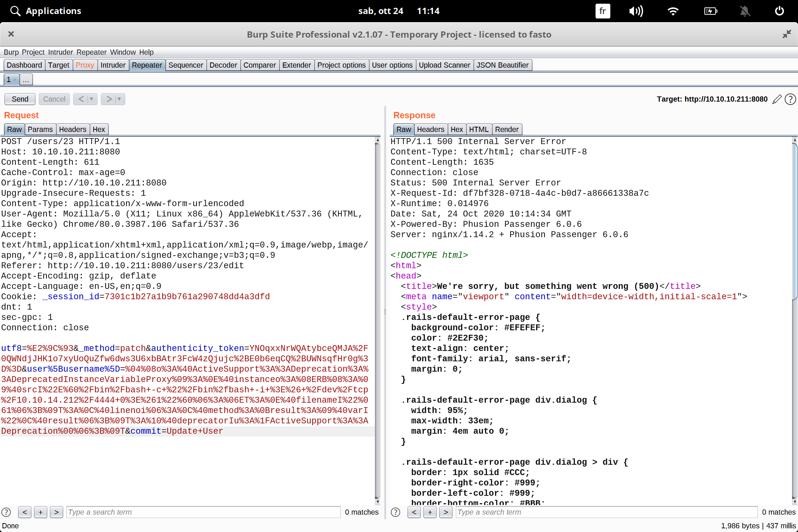The image size is (798, 532).
Task: Click the French keyboard layout indicator
Action: coord(603,11)
